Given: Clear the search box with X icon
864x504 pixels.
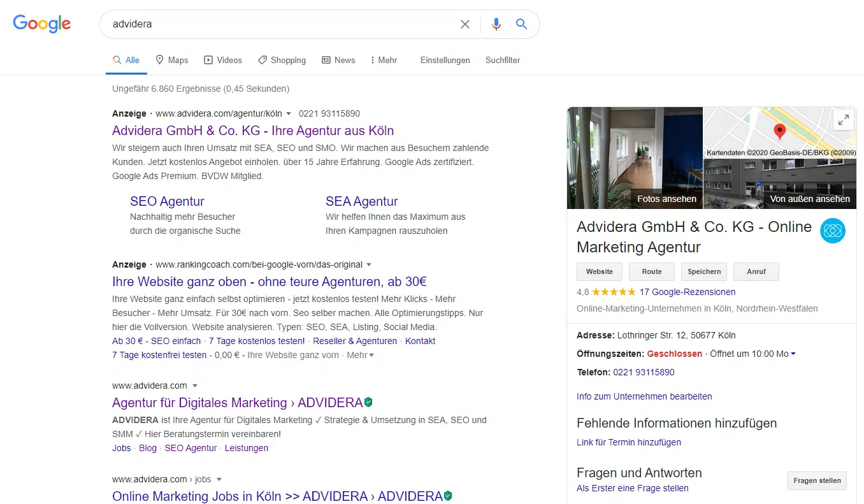Looking at the screenshot, I should coord(465,24).
